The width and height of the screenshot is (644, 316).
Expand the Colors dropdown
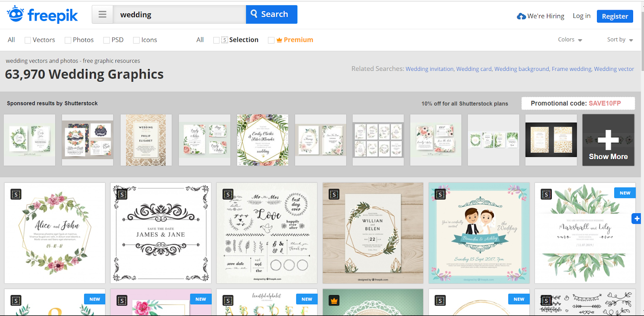pos(570,39)
